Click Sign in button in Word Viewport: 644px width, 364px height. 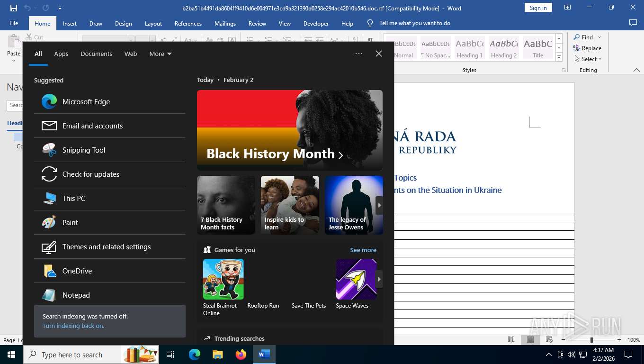pyautogui.click(x=538, y=8)
